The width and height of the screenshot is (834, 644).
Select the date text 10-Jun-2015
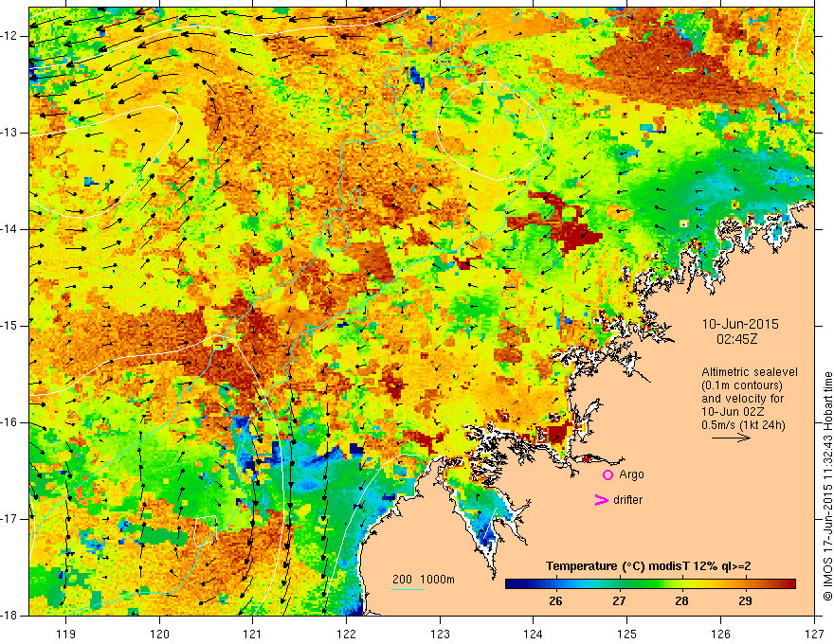(740, 324)
